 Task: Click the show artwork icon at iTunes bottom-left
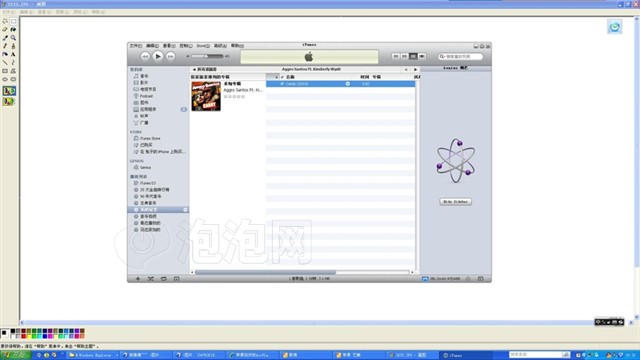[x=176, y=279]
